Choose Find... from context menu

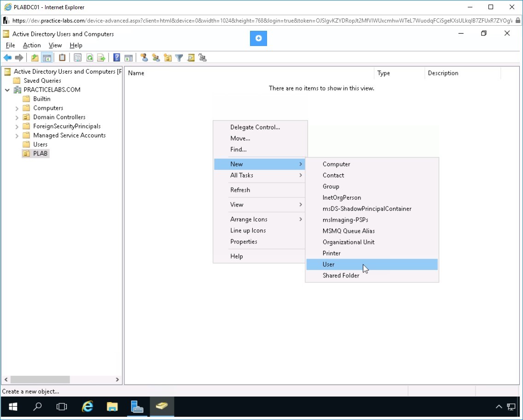pos(260,150)
